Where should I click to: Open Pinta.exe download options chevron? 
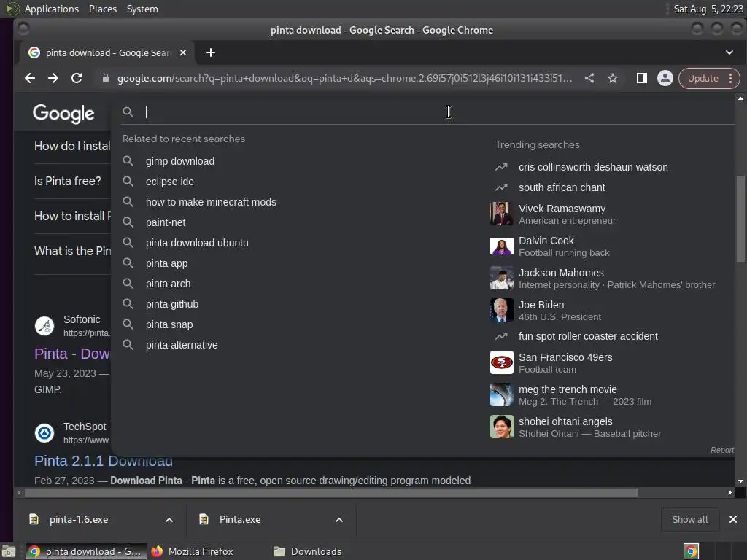pos(339,520)
